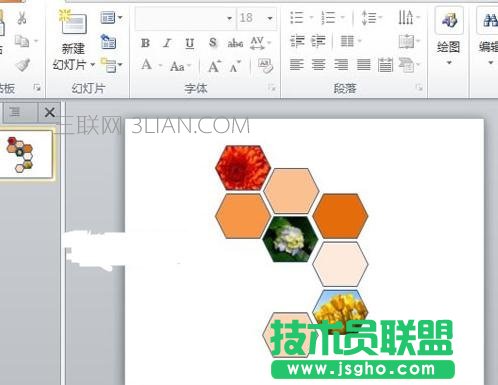The width and height of the screenshot is (498, 385).
Task: Click the Cut scissors icon
Action: pyautogui.click(x=22, y=18)
